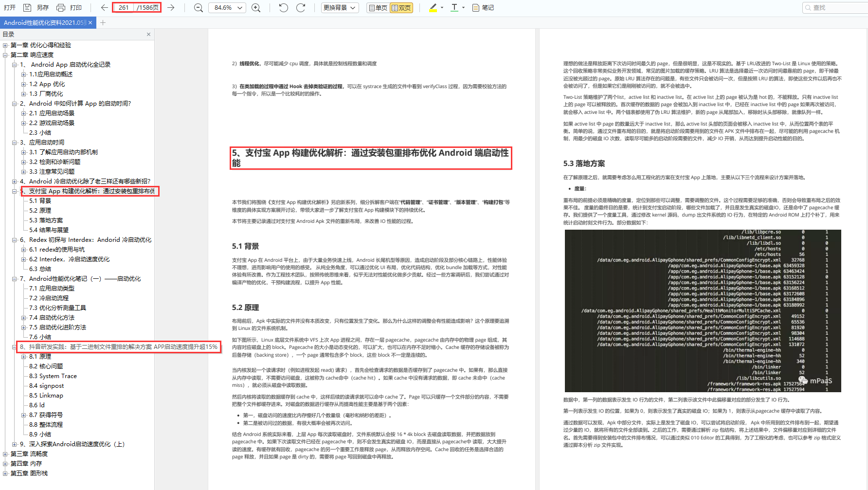Open outline item 6.3 总结
Viewport: 868px width, 490px height.
(x=40, y=269)
